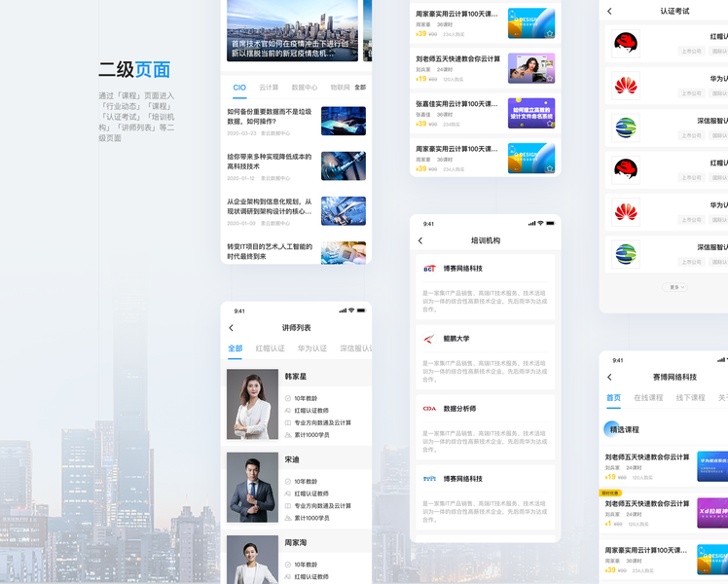Open 张嘉佳实用云计算100天课 course title
The height and width of the screenshot is (584, 728).
pyautogui.click(x=456, y=103)
